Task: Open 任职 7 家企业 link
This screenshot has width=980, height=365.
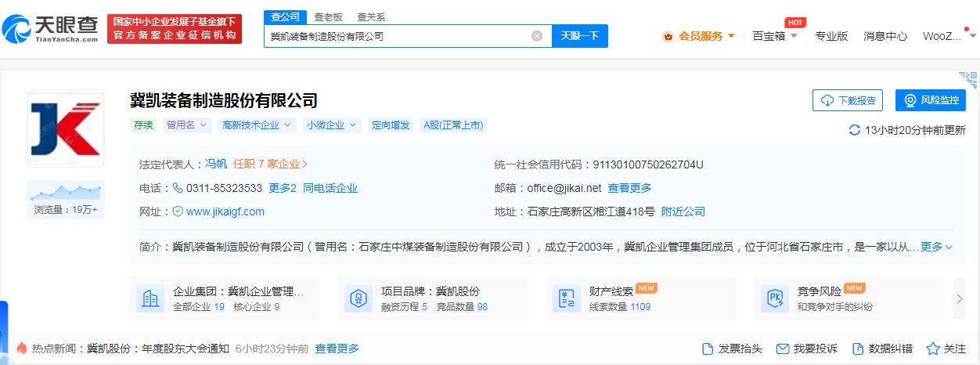Action: click(x=271, y=164)
